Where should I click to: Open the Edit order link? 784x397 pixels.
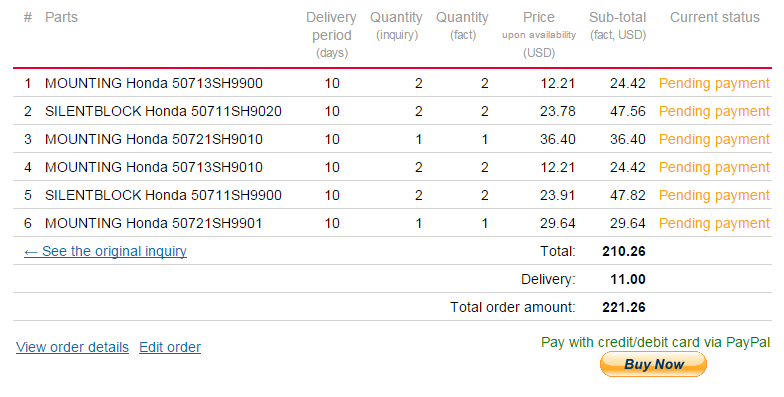click(170, 347)
